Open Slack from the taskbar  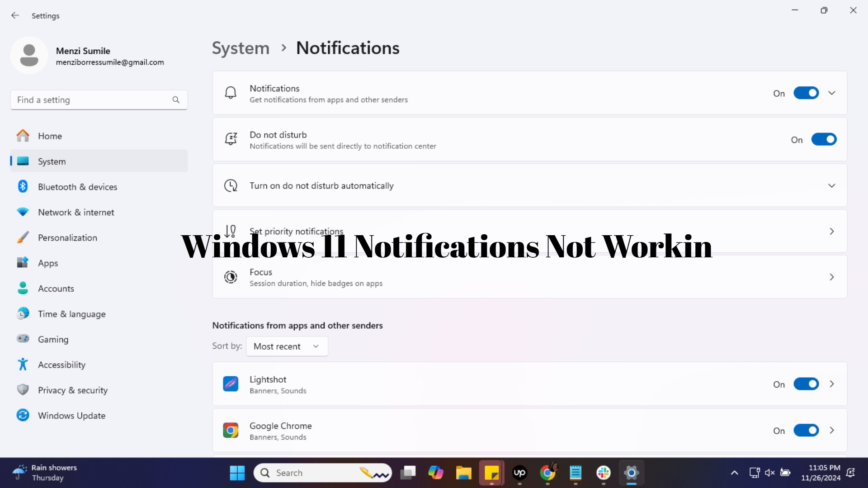[x=604, y=472]
